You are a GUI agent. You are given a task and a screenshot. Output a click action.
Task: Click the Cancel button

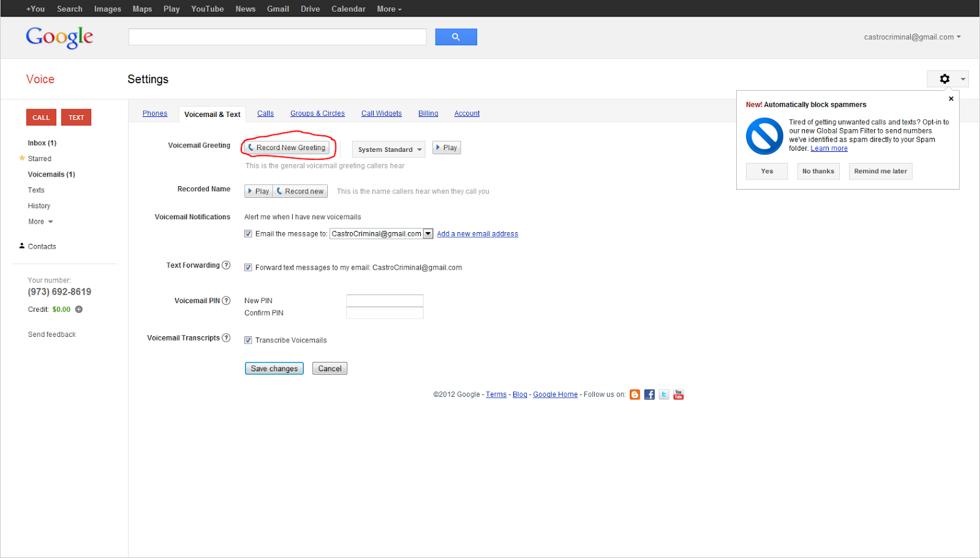[330, 368]
